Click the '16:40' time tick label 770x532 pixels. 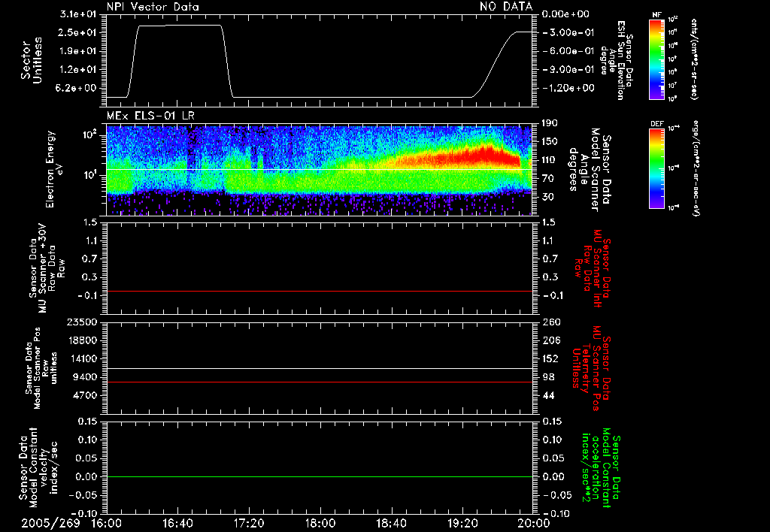(x=177, y=523)
